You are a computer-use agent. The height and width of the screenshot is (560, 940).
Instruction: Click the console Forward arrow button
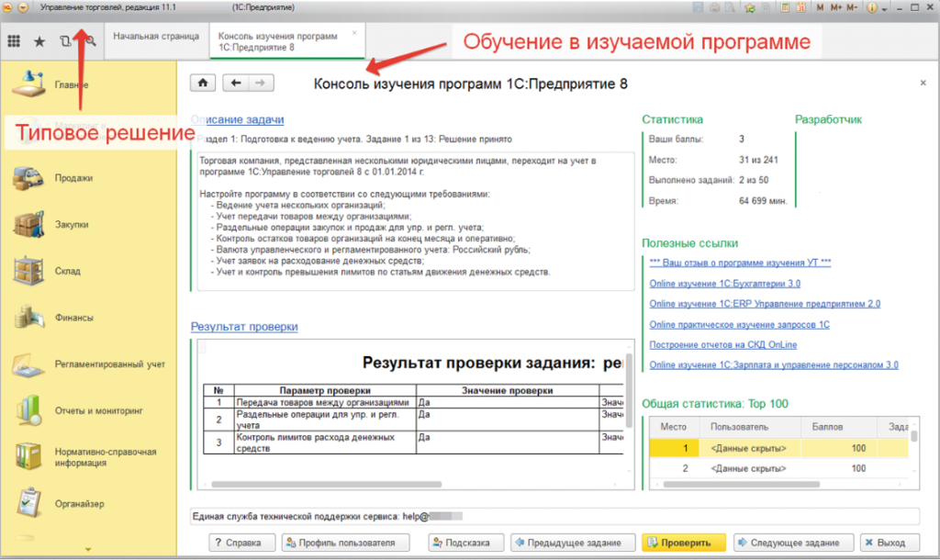tap(261, 83)
